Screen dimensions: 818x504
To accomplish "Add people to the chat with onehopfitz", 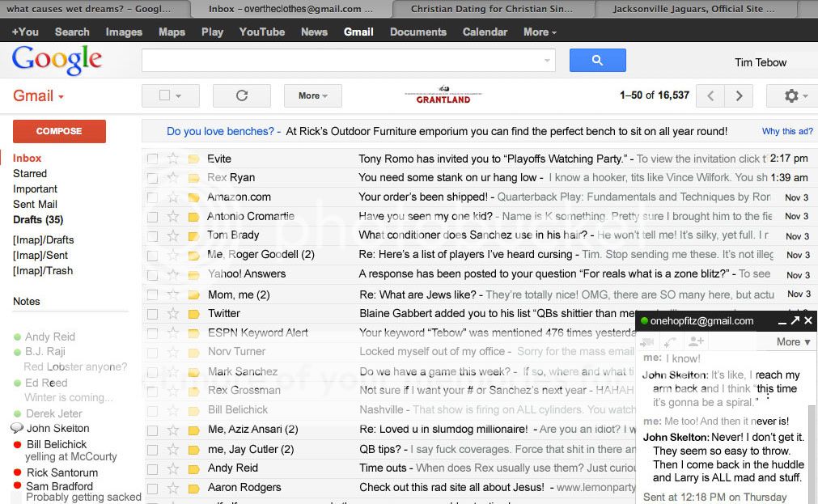I will point(696,341).
